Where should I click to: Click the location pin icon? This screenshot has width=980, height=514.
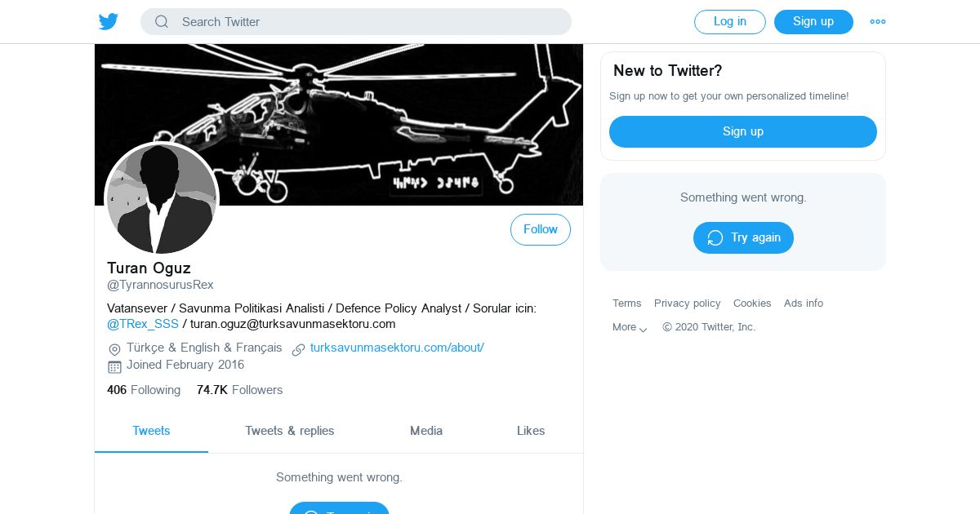[114, 349]
